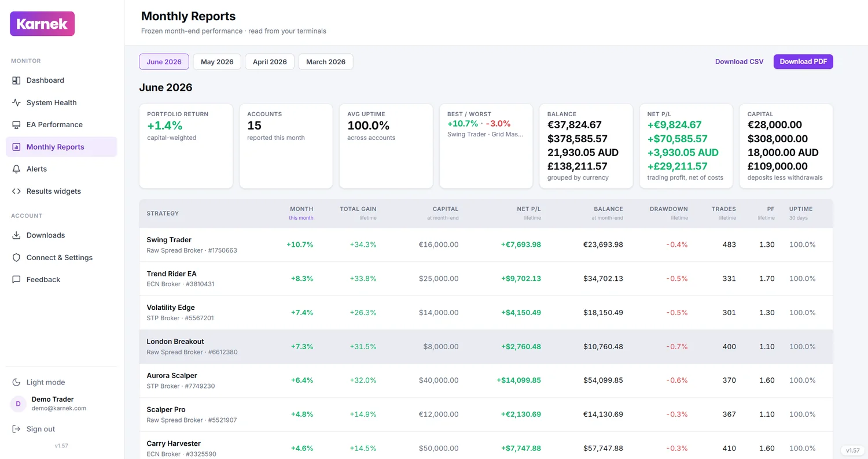Viewport: 868px width, 459px height.
Task: Click the System Health pulse icon
Action: [16, 102]
